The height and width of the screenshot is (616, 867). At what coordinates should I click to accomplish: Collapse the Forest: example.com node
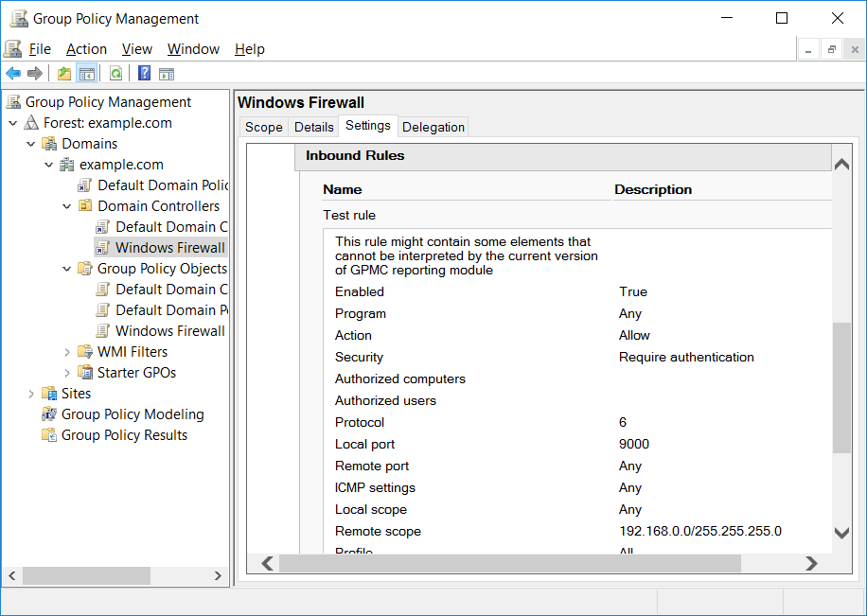[x=13, y=123]
